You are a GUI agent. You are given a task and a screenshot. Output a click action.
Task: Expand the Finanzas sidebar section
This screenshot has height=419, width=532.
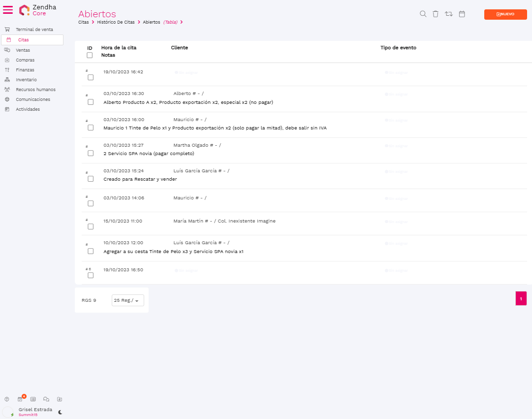tap(25, 70)
